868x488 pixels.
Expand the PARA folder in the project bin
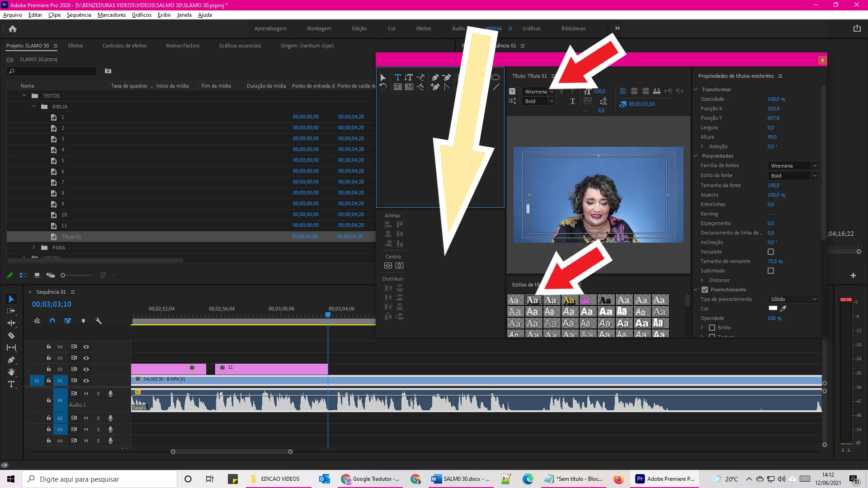click(33, 247)
